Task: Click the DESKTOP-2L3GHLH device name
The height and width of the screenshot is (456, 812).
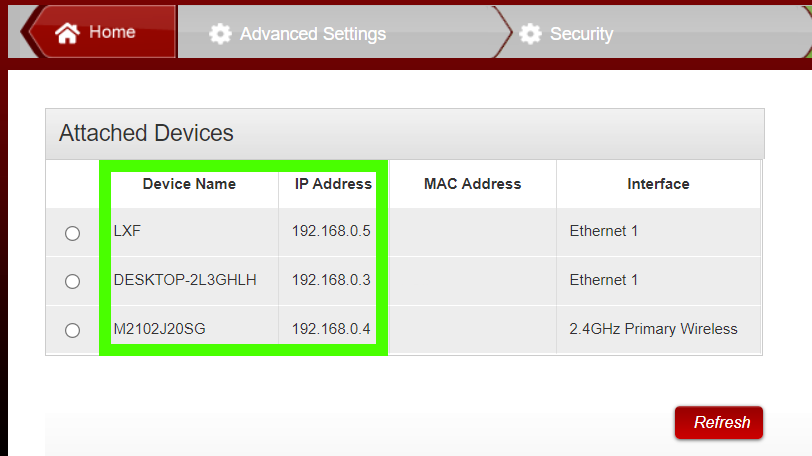Action: (185, 280)
